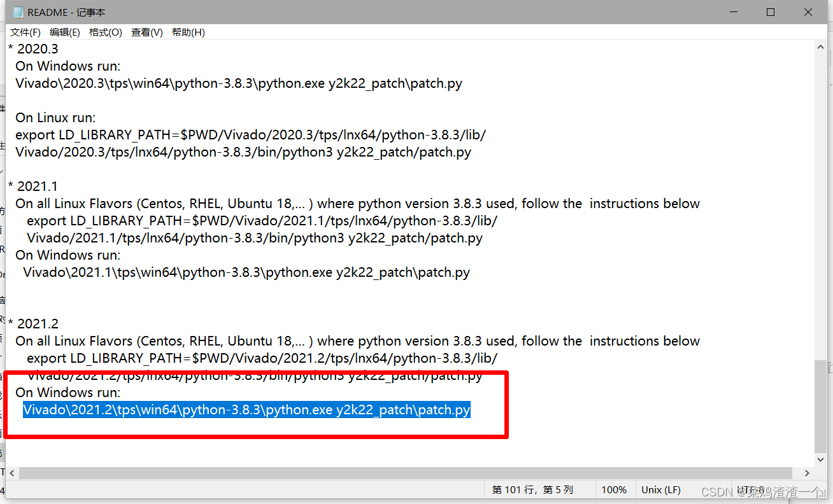Click 'On Windows run:' under 2021.2

coord(68,393)
